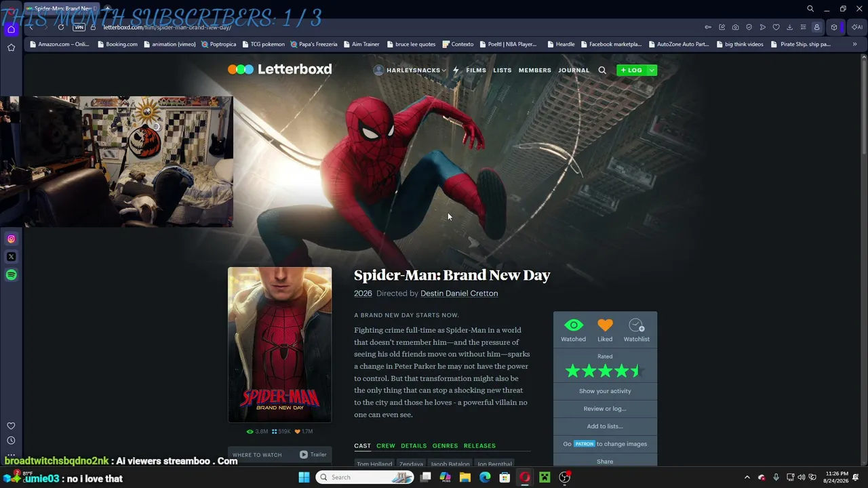The width and height of the screenshot is (868, 488).
Task: Click Show your activity
Action: point(605,391)
